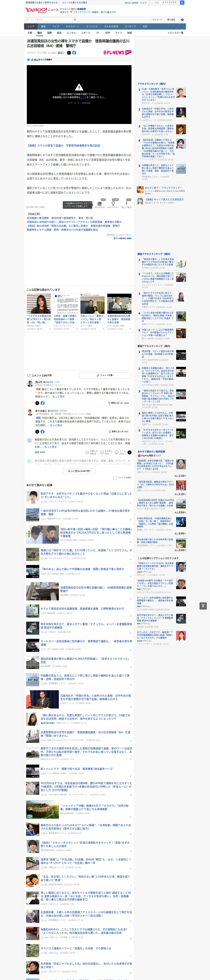Image resolution: width=210 pixels, height=980 pixels.
Task: Click 購入履歴 button
Action: (x=171, y=19)
